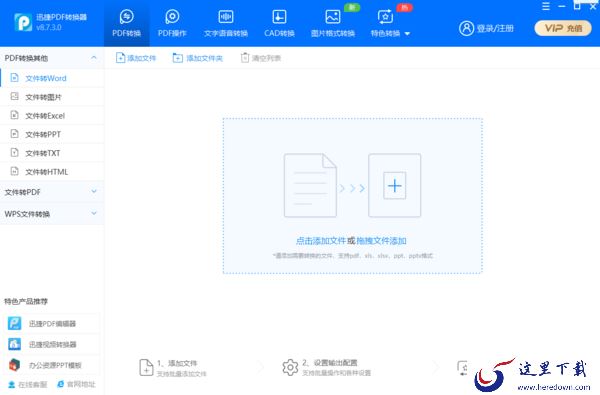Open 官网地址 website link
This screenshot has width=600, height=395.
point(76,384)
